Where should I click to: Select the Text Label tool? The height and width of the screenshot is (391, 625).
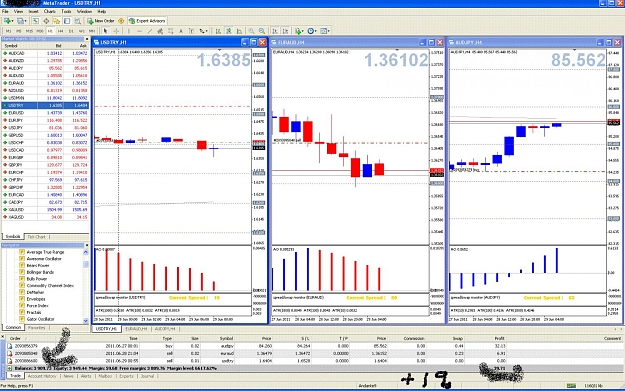191,31
